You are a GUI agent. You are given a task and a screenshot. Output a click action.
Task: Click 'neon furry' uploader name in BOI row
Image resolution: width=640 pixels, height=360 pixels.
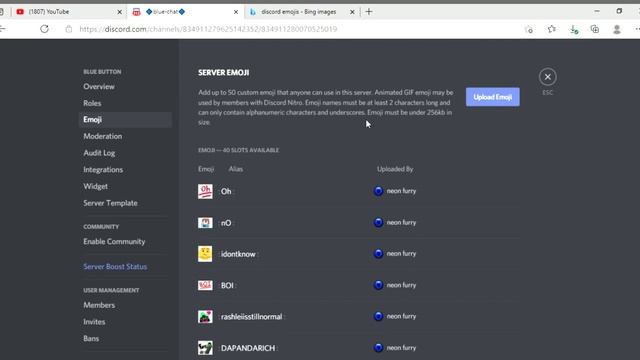pyautogui.click(x=401, y=285)
